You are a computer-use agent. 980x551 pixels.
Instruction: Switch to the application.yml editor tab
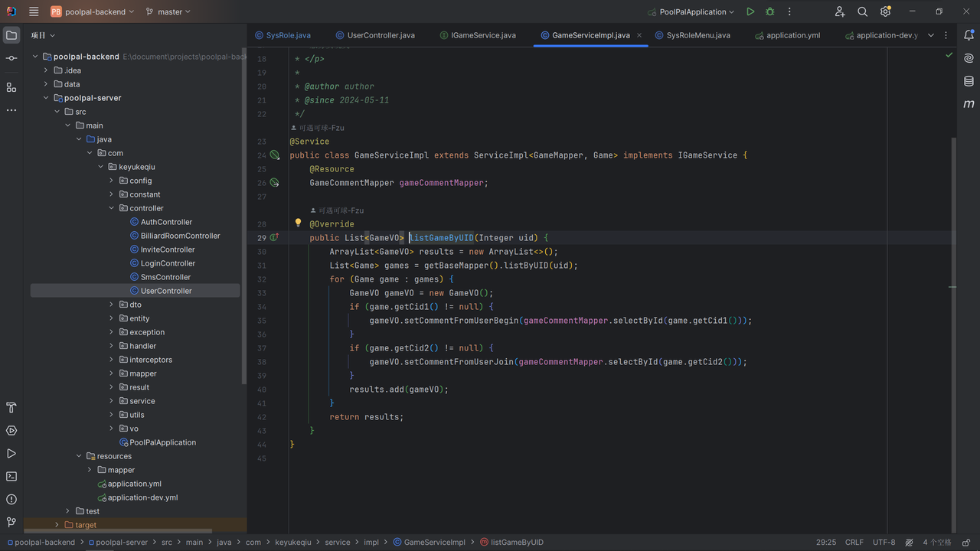click(x=792, y=35)
